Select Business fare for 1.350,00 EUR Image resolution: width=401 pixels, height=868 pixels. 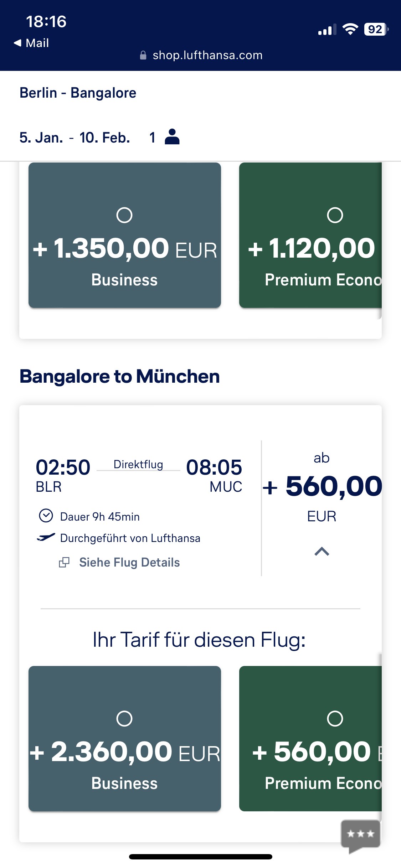(x=124, y=235)
